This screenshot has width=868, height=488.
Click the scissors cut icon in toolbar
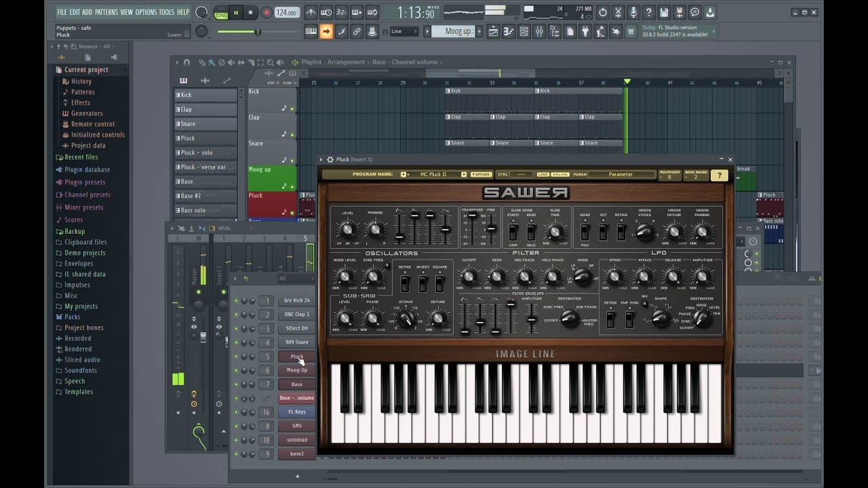[618, 12]
